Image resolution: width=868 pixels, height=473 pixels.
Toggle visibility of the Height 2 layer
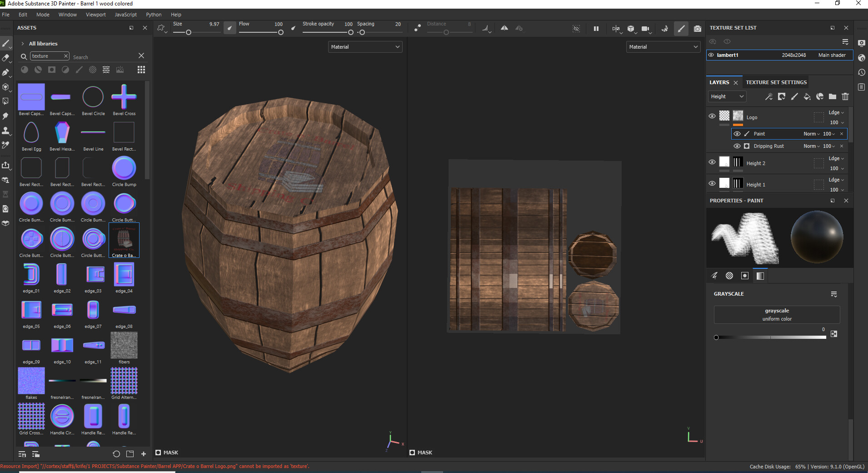click(x=712, y=162)
